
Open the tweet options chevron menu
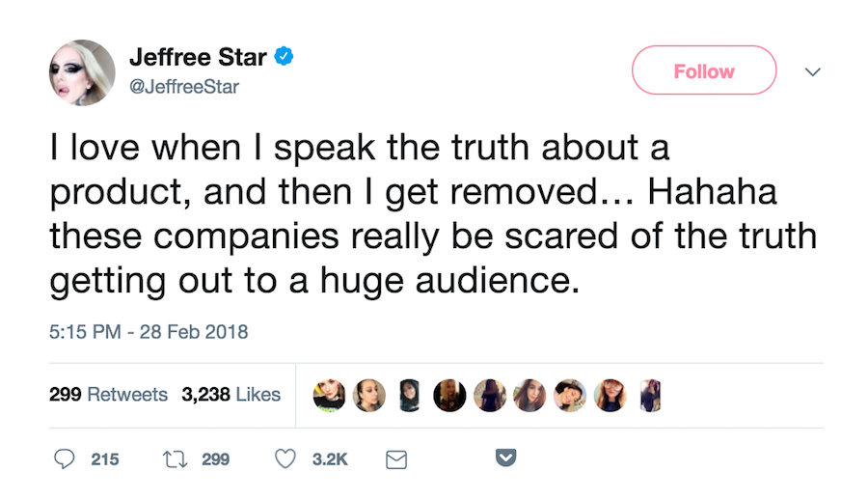tap(812, 71)
